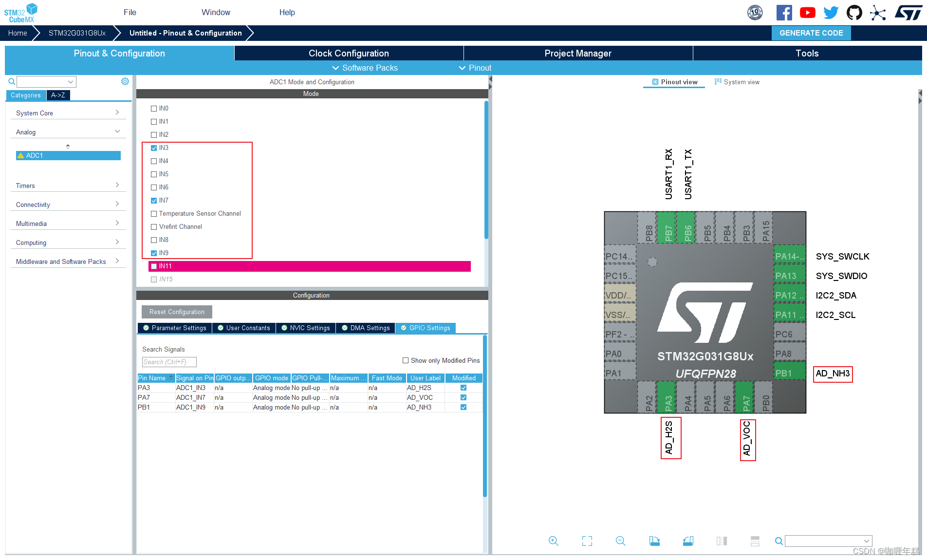
Task: Rotate the chip view clockwise
Action: 654,541
